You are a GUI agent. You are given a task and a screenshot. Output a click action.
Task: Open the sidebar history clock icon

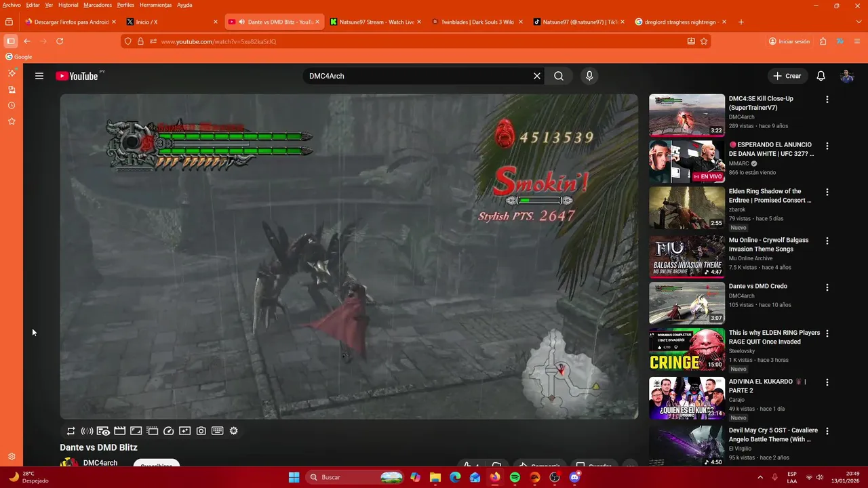coord(12,105)
